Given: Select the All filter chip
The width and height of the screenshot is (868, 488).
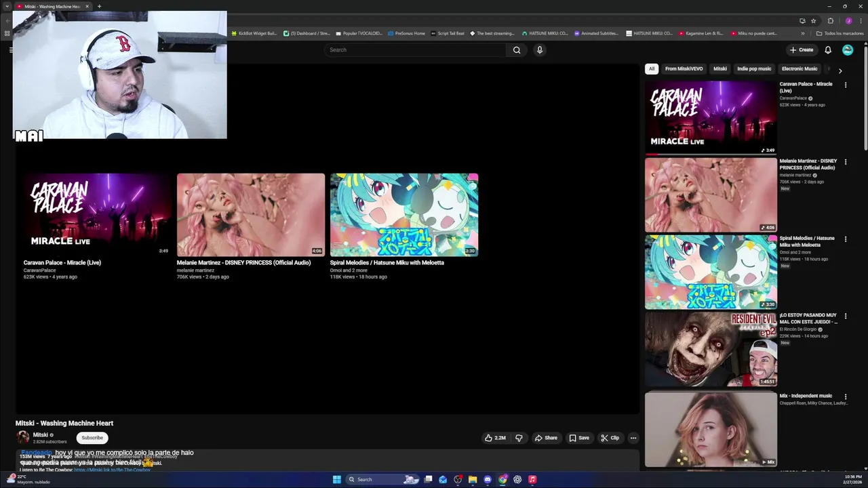Looking at the screenshot, I should coord(652,68).
